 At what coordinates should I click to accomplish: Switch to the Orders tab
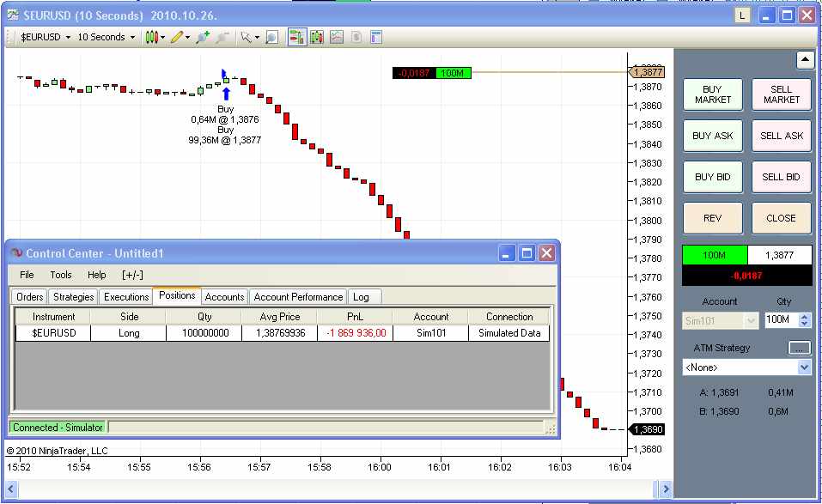(29, 296)
